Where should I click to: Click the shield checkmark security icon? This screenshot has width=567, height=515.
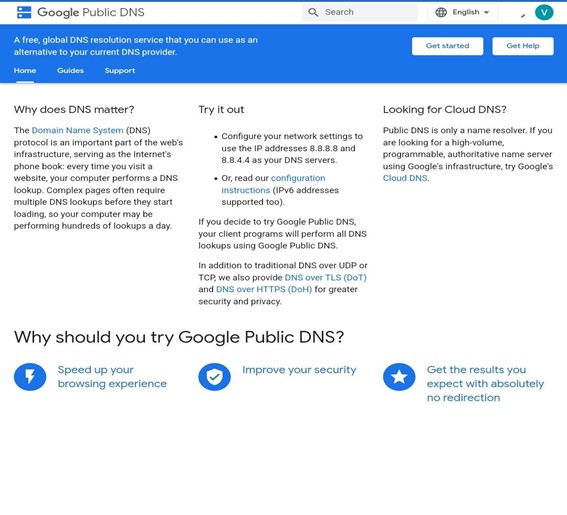[214, 377]
